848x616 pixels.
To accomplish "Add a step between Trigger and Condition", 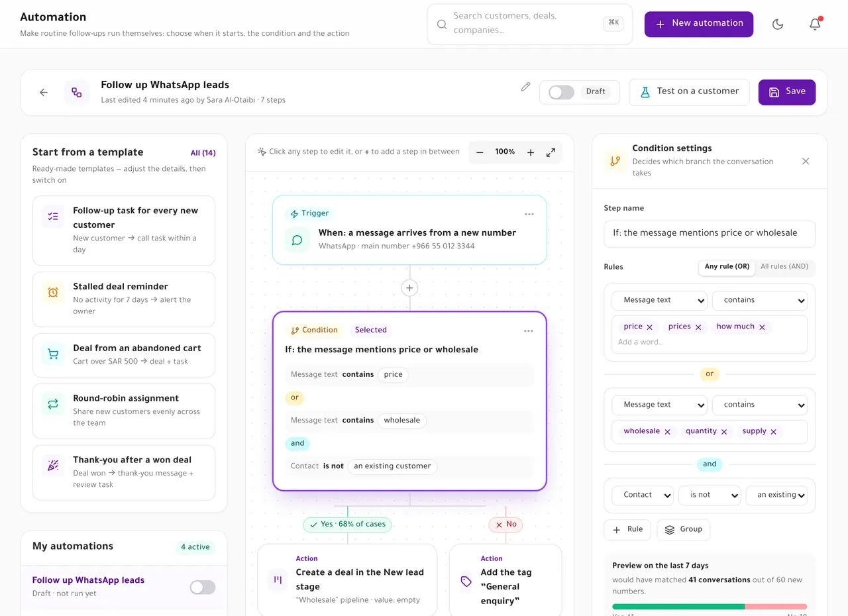I will 409,288.
